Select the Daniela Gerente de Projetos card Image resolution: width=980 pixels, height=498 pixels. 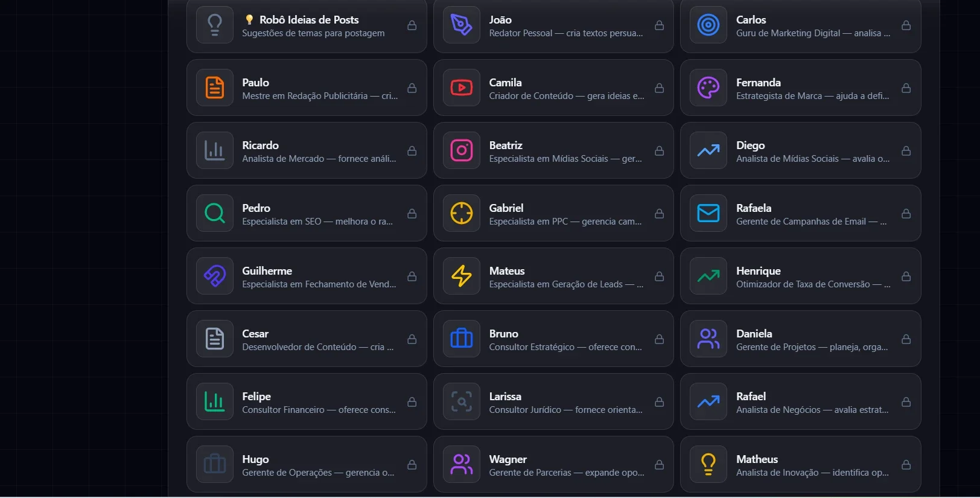801,339
